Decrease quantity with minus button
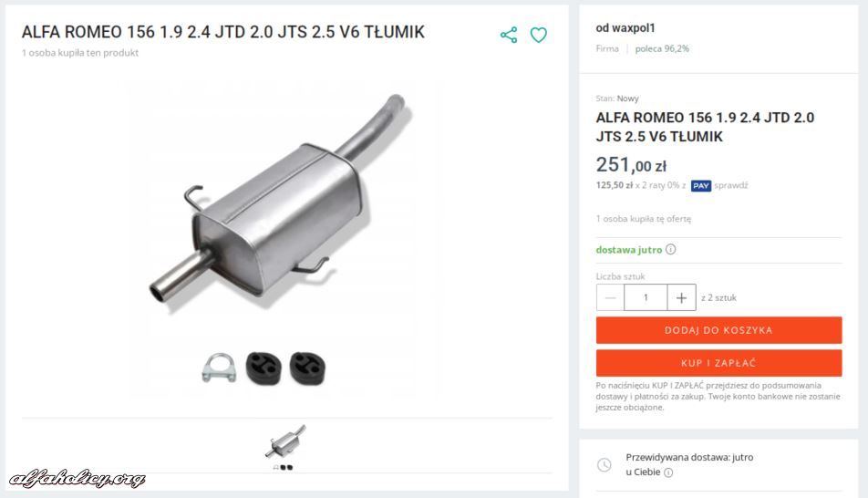The height and width of the screenshot is (498, 868). (611, 298)
